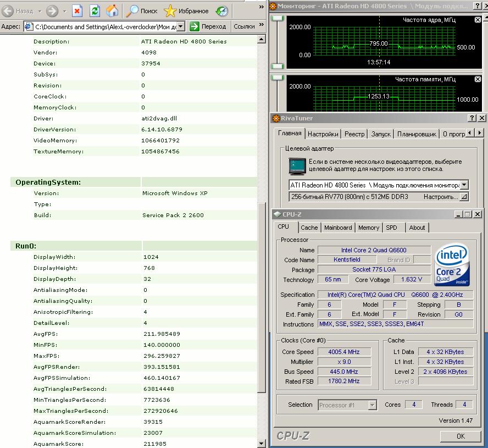Click the Run0 section header
This screenshot has width=488, height=448.
pos(26,246)
